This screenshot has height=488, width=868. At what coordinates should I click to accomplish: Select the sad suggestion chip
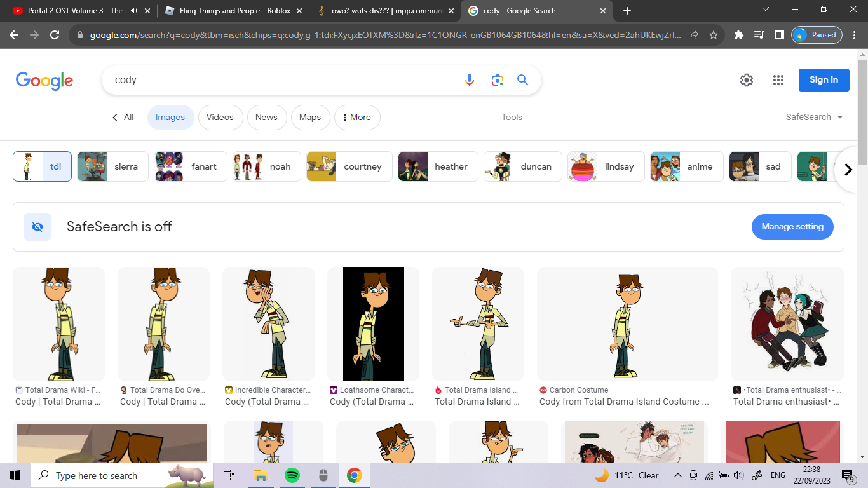pos(760,166)
